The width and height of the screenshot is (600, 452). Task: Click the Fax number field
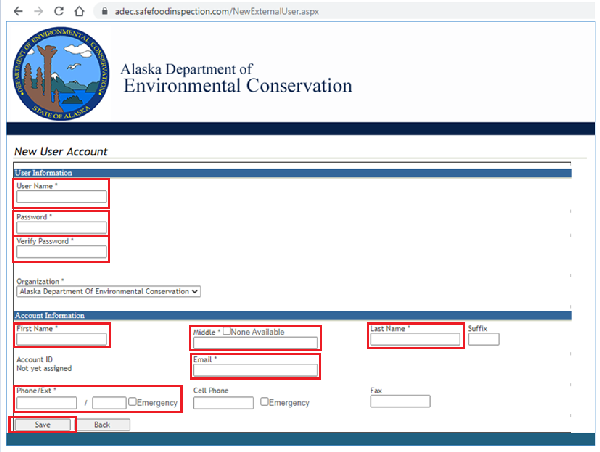(x=400, y=402)
